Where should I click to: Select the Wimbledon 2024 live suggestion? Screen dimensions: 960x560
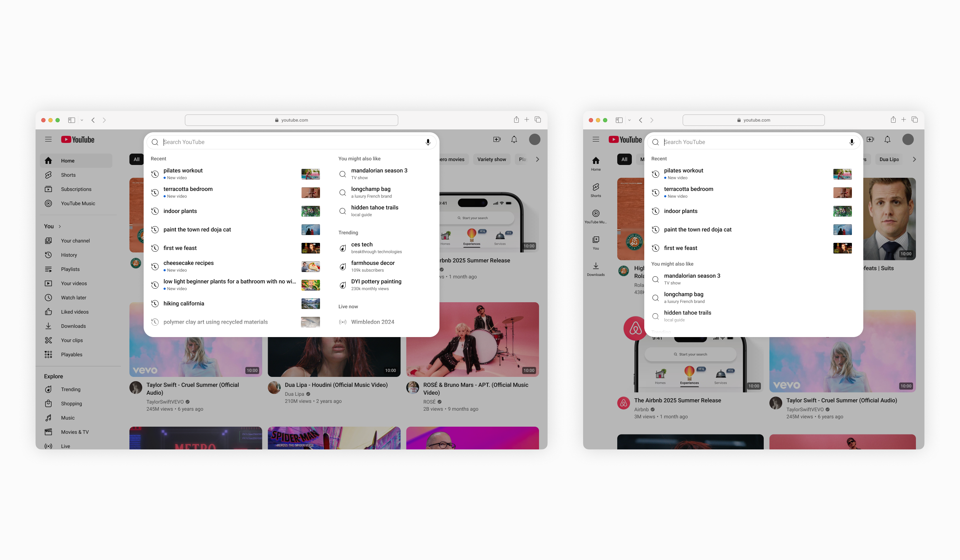372,322
